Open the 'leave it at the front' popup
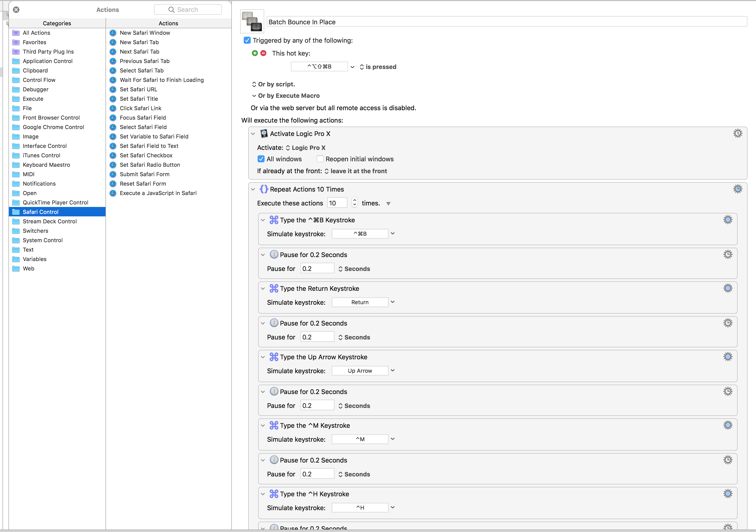The height and width of the screenshot is (532, 756). [x=356, y=171]
